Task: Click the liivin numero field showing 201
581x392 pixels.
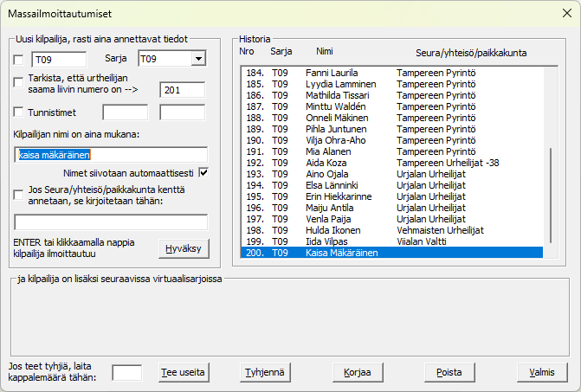Action: (182, 87)
